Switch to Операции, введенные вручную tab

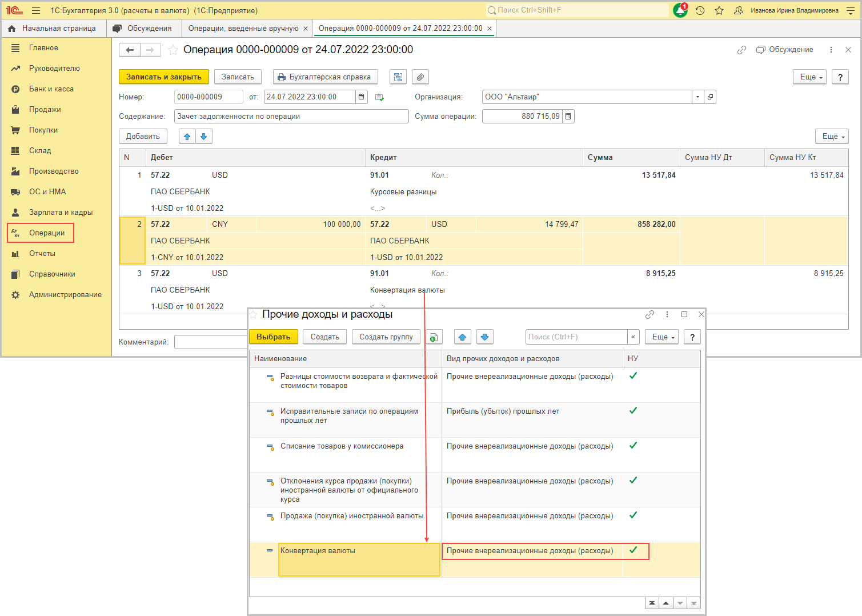click(x=243, y=29)
